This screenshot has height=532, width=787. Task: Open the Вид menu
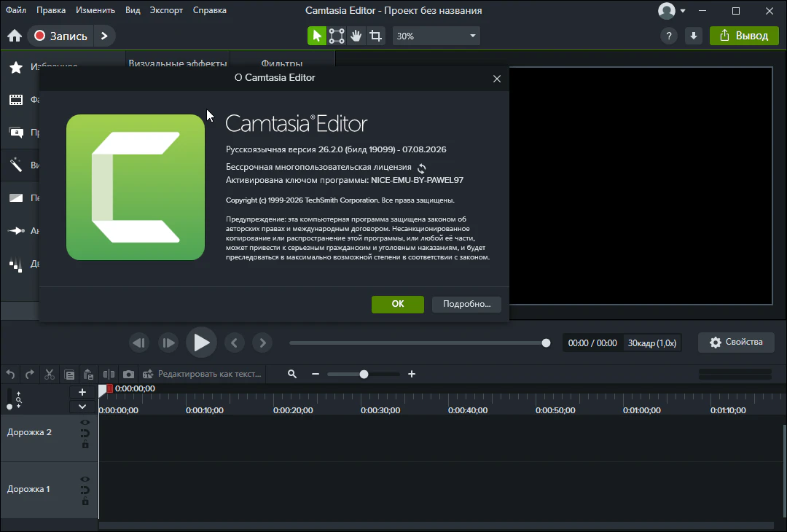[x=133, y=10]
